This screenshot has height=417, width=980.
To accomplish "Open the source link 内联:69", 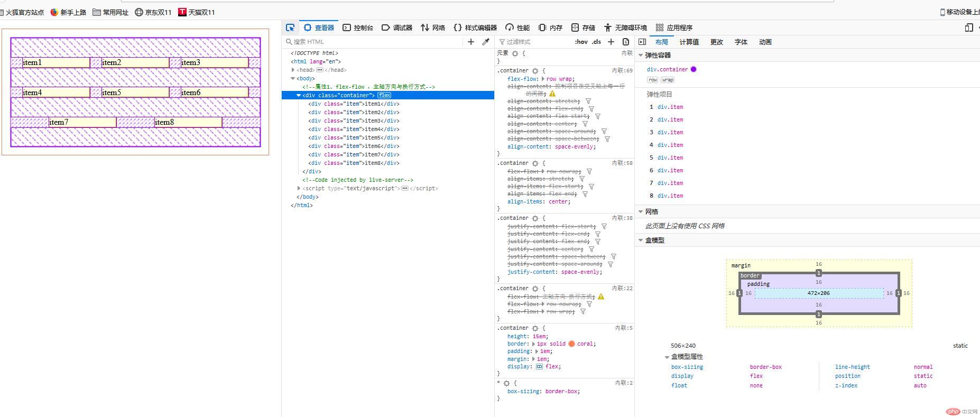I will click(622, 70).
